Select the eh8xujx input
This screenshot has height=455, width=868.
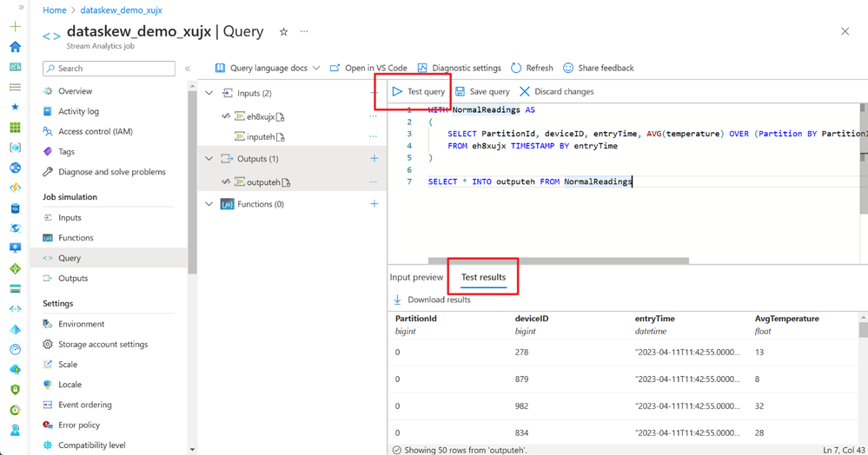coord(260,116)
